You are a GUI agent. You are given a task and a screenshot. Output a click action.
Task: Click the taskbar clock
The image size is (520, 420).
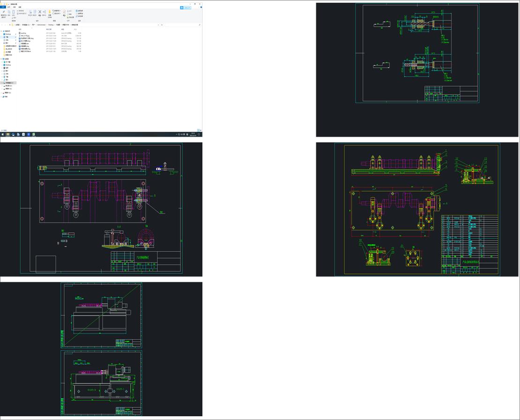[x=193, y=134]
